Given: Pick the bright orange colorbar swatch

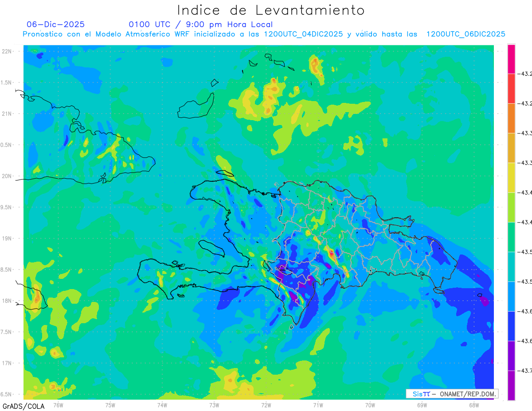Looking at the screenshot, I should click(511, 118).
